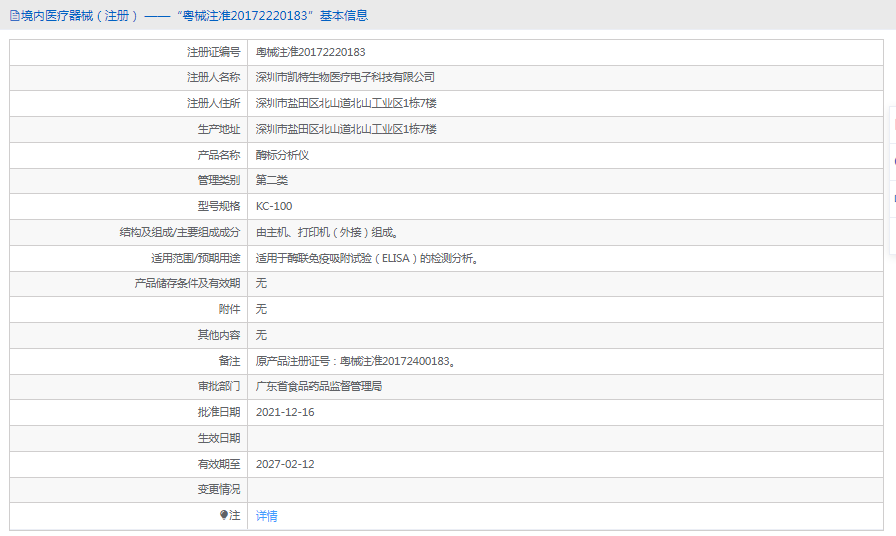Screen dimensions: 896x536
Task: Click the 有效期至 label cell
Action: point(129,465)
